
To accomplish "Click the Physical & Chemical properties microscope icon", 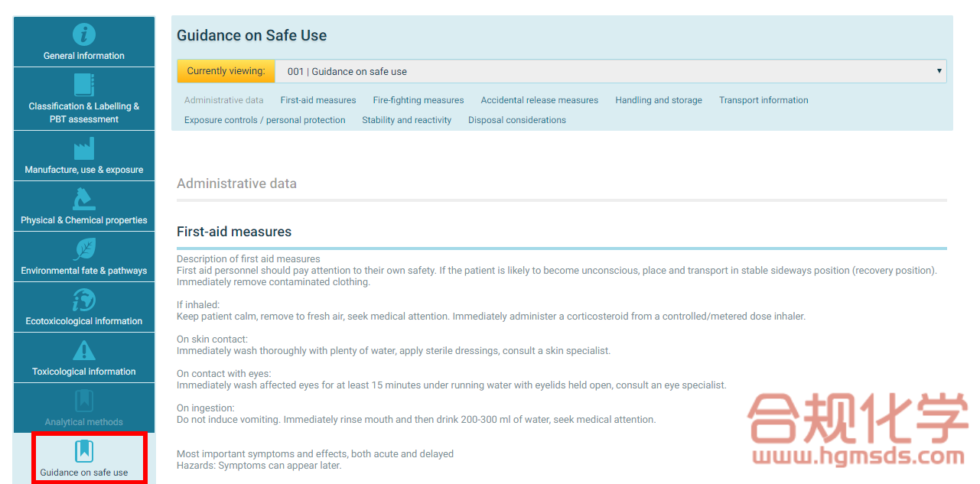I will [84, 199].
